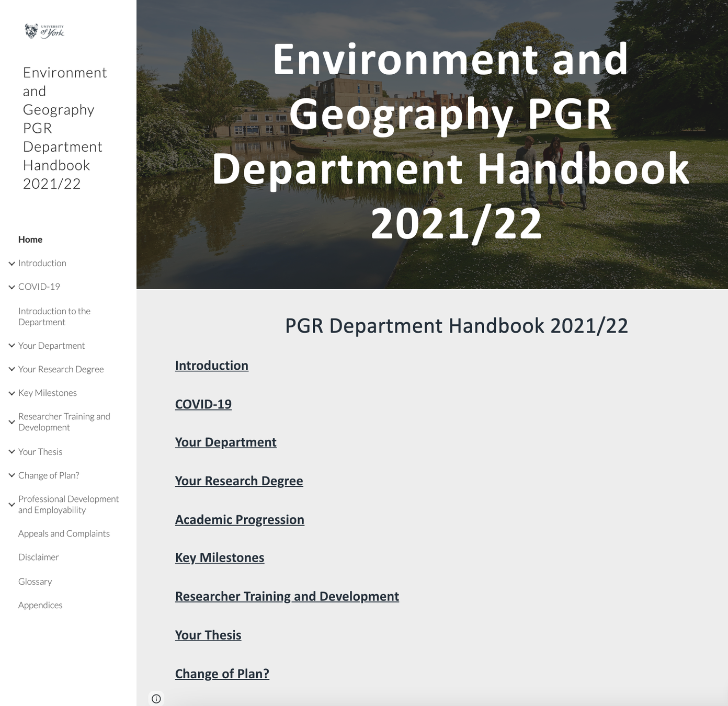Open Disclaimer in the sidebar

tap(39, 557)
